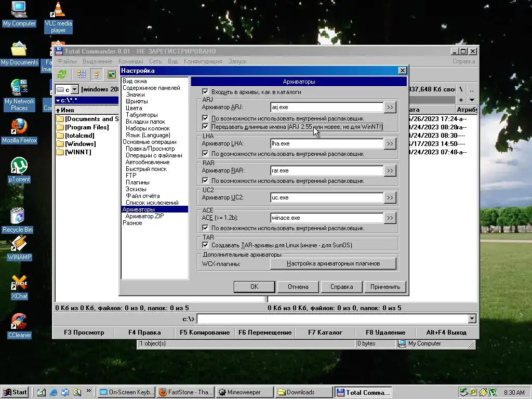Screen dimensions: 532x399
Task: Click the Применить button
Action: tap(385, 287)
